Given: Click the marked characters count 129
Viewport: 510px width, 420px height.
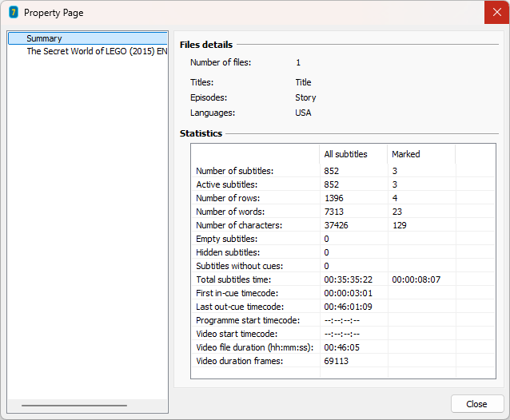Looking at the screenshot, I should 399,225.
